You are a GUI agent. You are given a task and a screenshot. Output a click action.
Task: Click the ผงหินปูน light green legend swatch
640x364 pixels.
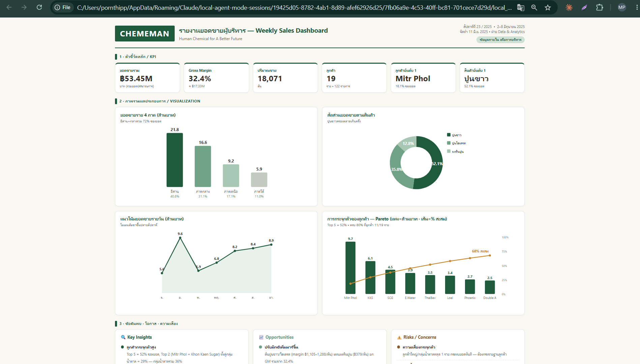click(x=449, y=151)
